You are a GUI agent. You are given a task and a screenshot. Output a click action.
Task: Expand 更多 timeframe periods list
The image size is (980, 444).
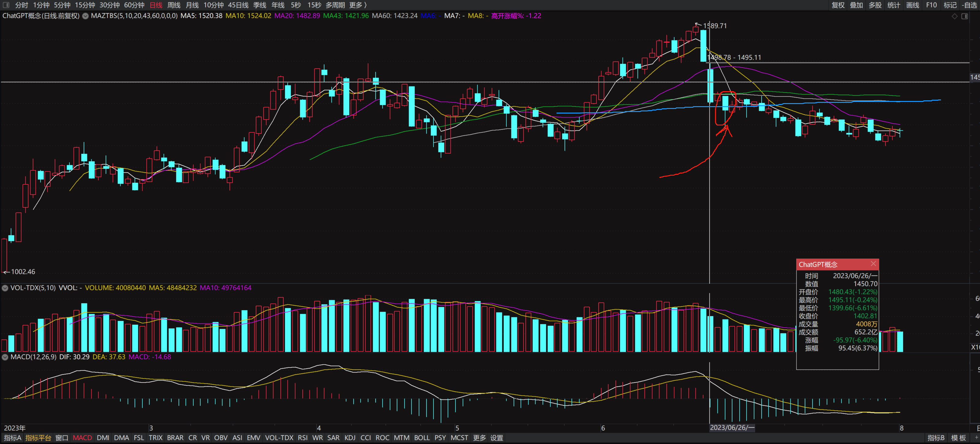[358, 5]
